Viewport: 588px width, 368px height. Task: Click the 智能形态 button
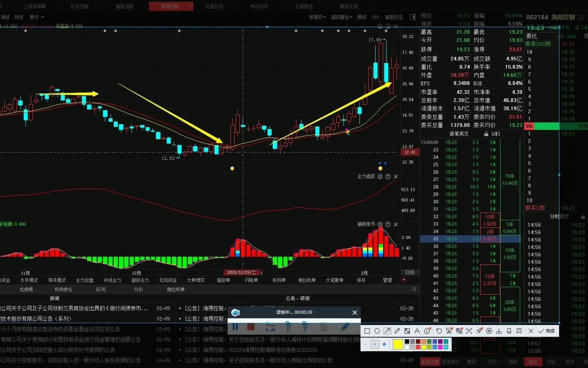[394, 17]
